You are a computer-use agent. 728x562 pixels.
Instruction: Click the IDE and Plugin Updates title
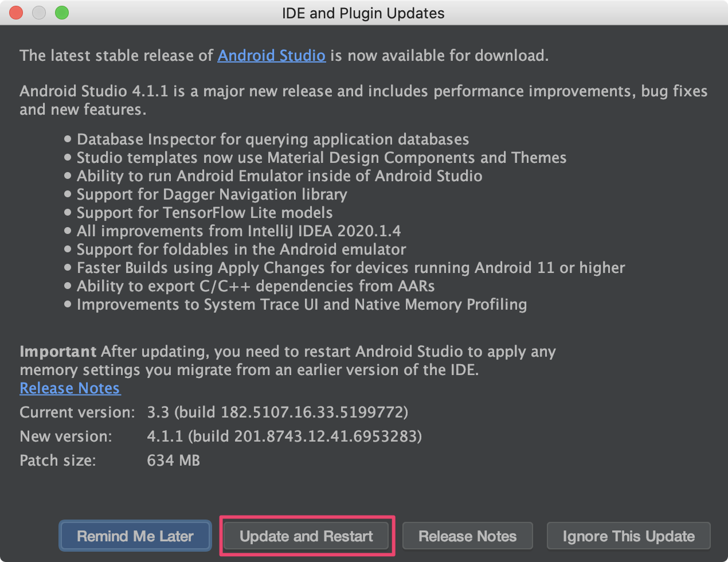pos(363,13)
